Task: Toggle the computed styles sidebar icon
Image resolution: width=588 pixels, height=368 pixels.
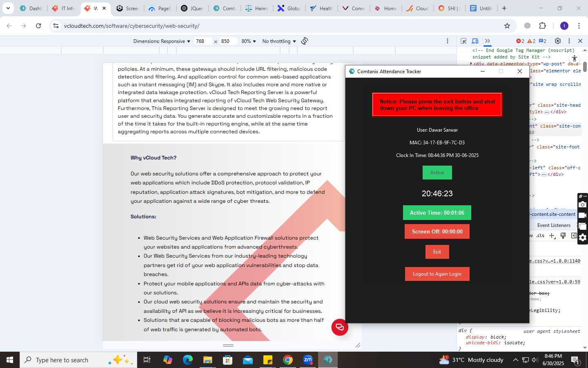Action: 574,236
